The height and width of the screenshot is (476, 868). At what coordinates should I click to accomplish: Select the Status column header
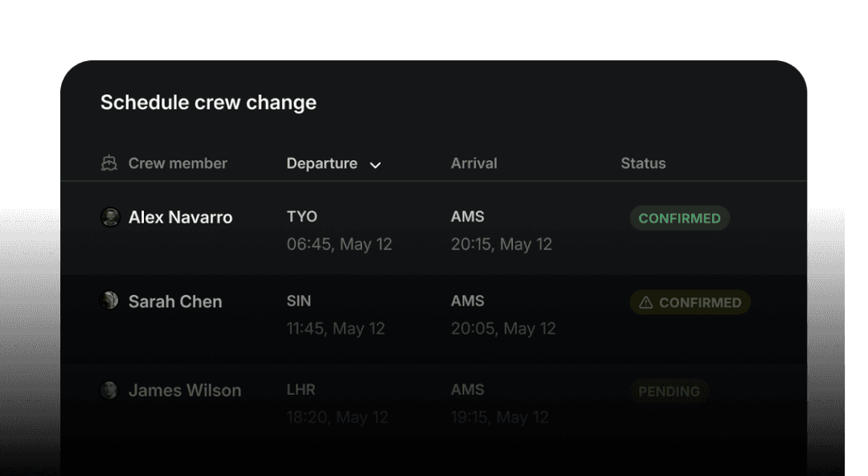(x=643, y=163)
